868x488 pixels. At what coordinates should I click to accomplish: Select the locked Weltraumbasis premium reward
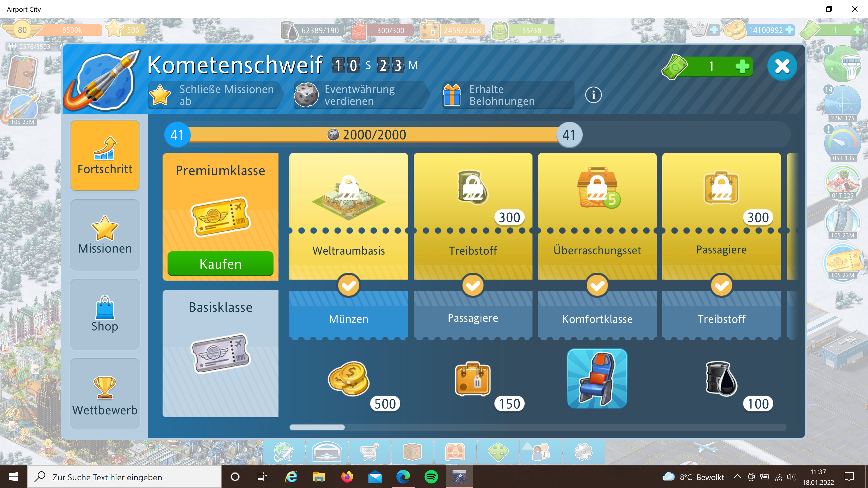[x=348, y=216]
